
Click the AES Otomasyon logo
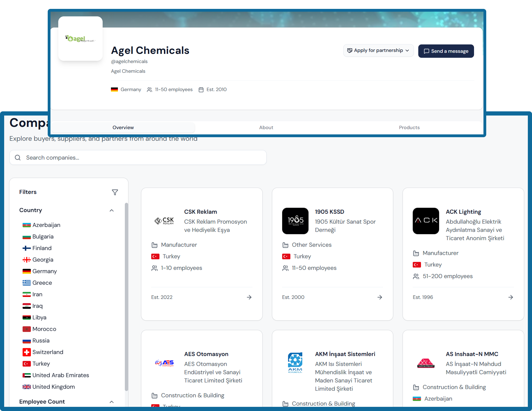[x=164, y=363]
